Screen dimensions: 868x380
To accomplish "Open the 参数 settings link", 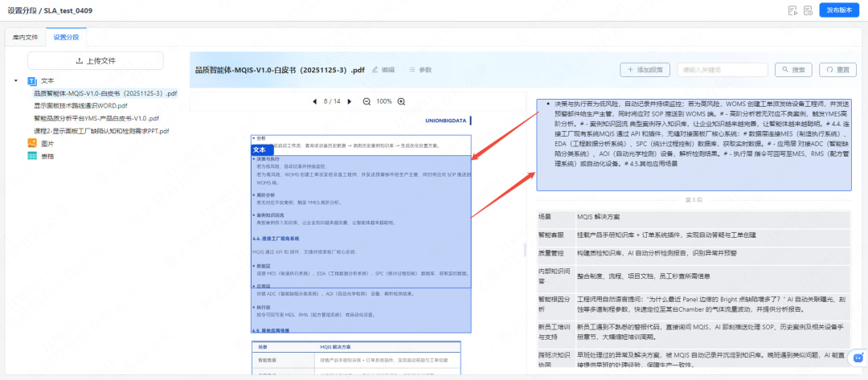I will (x=420, y=70).
